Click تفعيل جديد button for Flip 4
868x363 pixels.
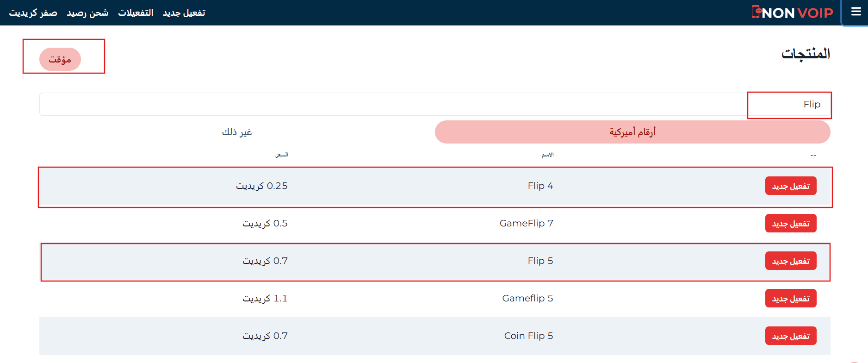791,186
